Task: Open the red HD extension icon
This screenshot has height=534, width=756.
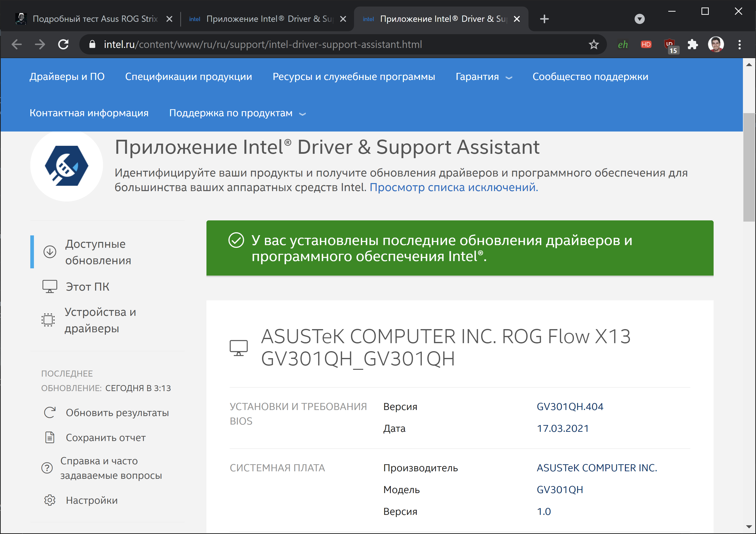Action: (646, 44)
